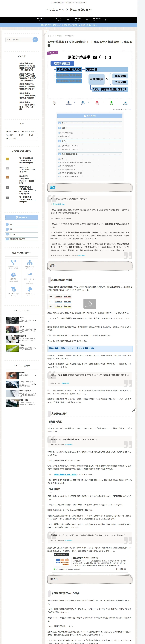
Task: Share the article on LinkedIn
Action: coord(126,103)
